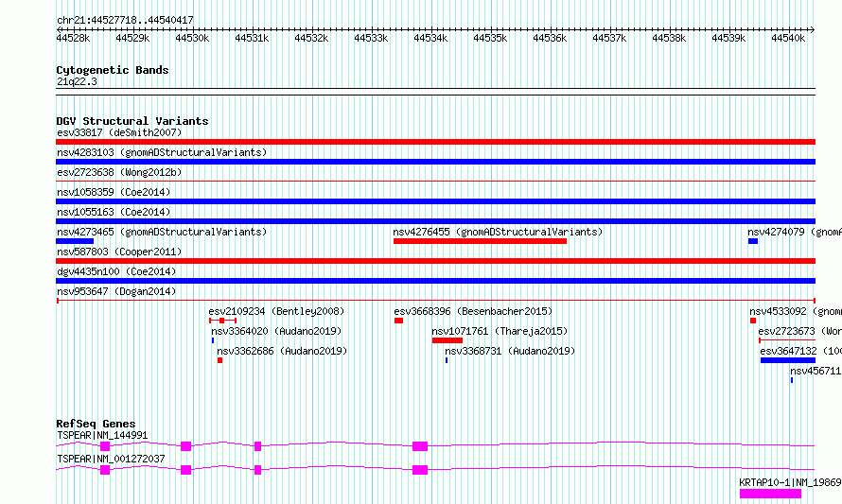842x504 pixels.
Task: Click the esv33817 (deSmith2007) label
Action: [119, 132]
